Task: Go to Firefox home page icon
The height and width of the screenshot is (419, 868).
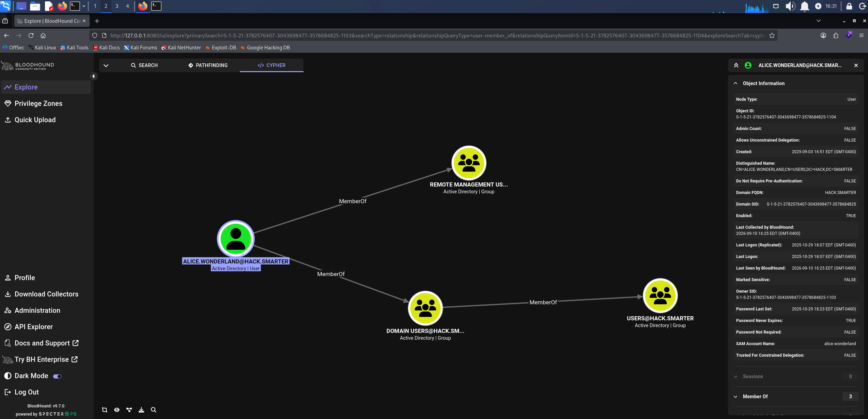Action: point(43,35)
